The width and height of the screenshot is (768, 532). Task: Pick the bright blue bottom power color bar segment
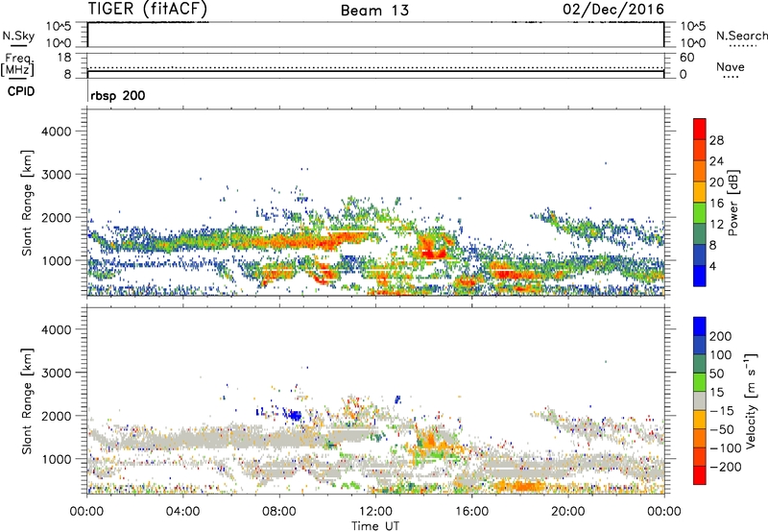700,277
